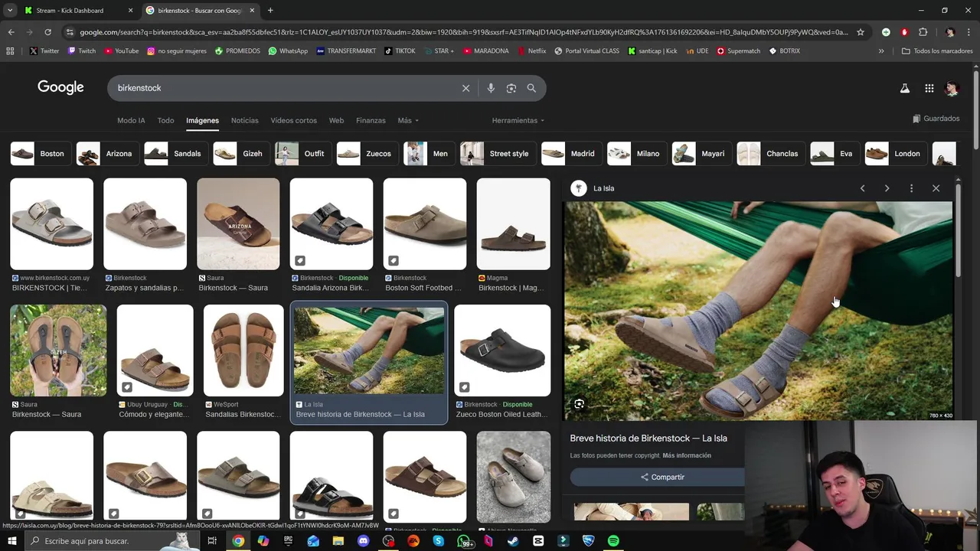This screenshot has width=980, height=551.
Task: Open Breve historia de Birkenstock title link
Action: click(x=648, y=439)
